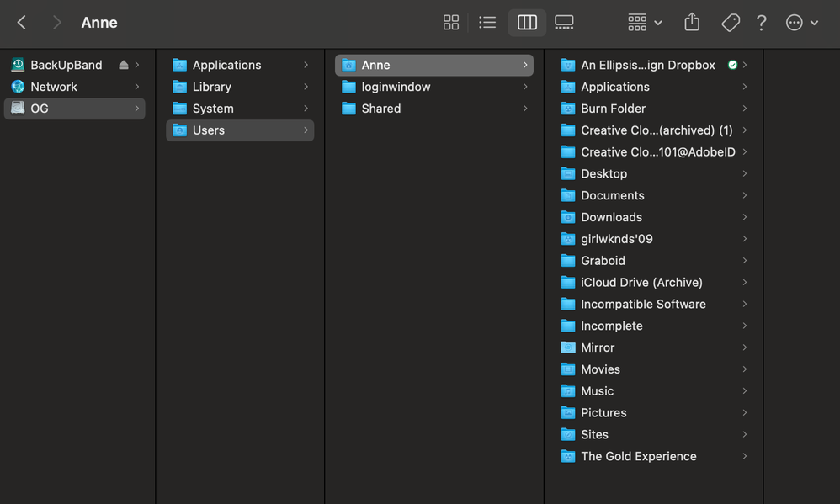Click the Help question mark icon
This screenshot has height=504, width=840.
[x=762, y=23]
